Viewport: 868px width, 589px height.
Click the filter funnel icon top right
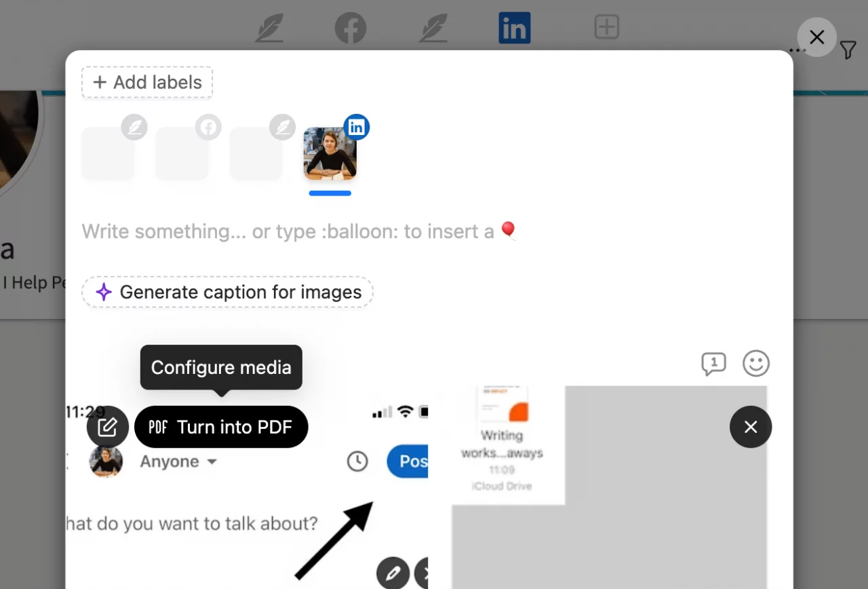pyautogui.click(x=848, y=50)
